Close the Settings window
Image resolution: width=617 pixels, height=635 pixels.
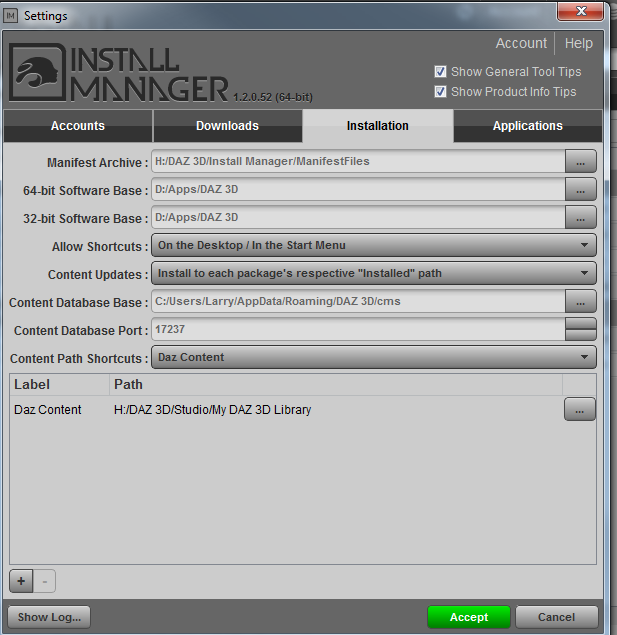click(581, 11)
